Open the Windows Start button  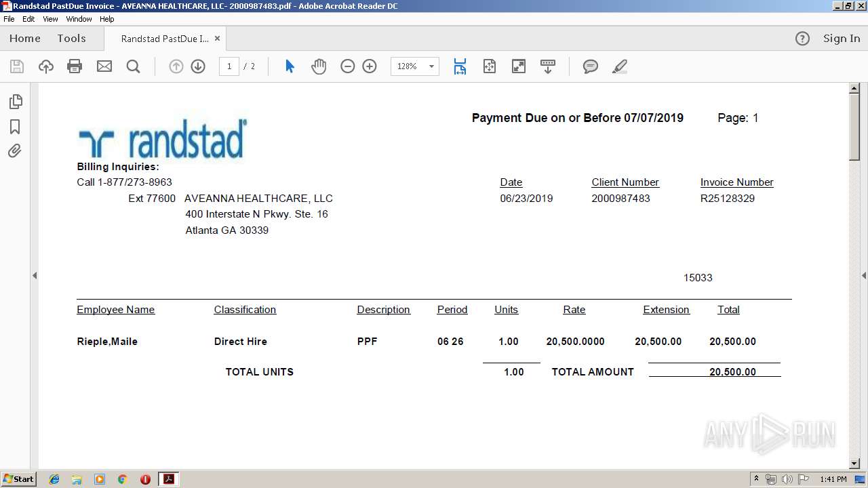pyautogui.click(x=19, y=479)
